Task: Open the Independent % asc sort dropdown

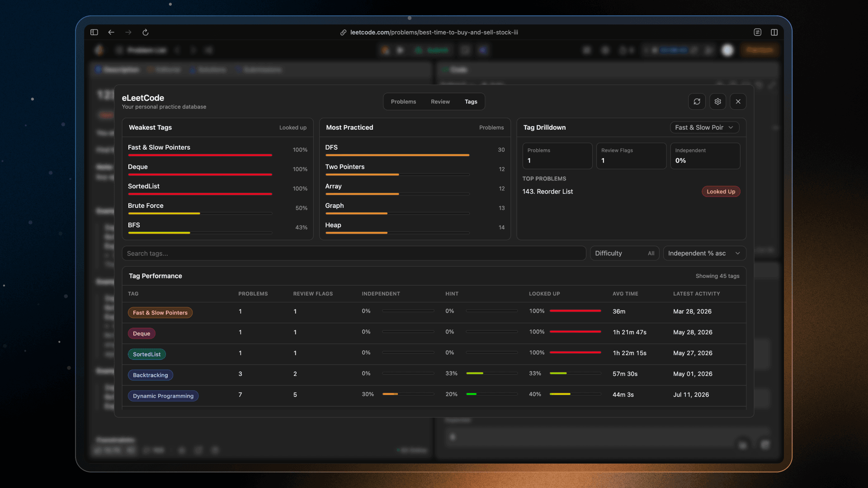Action: [704, 253]
